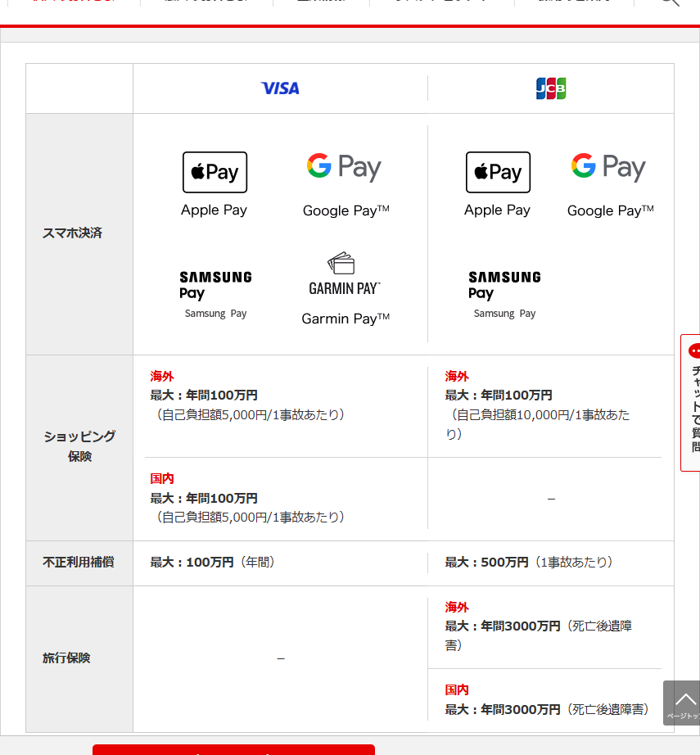This screenshot has height=755, width=700.
Task: Select the スマホ決済 row header
Action: click(79, 234)
